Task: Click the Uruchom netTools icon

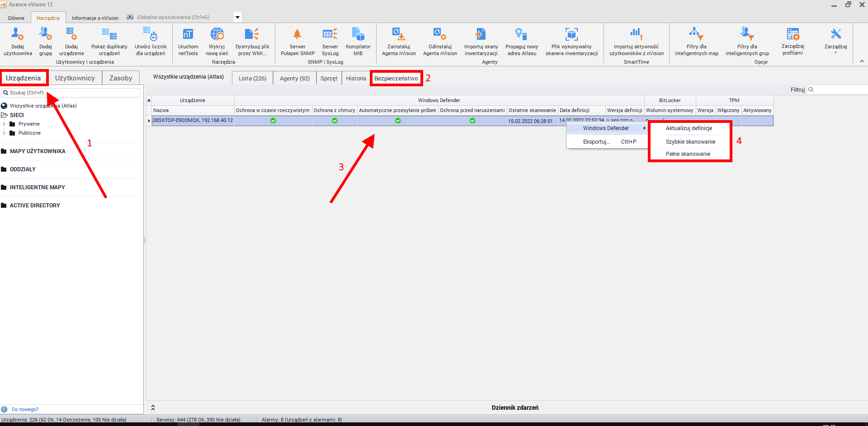Action: click(x=188, y=34)
